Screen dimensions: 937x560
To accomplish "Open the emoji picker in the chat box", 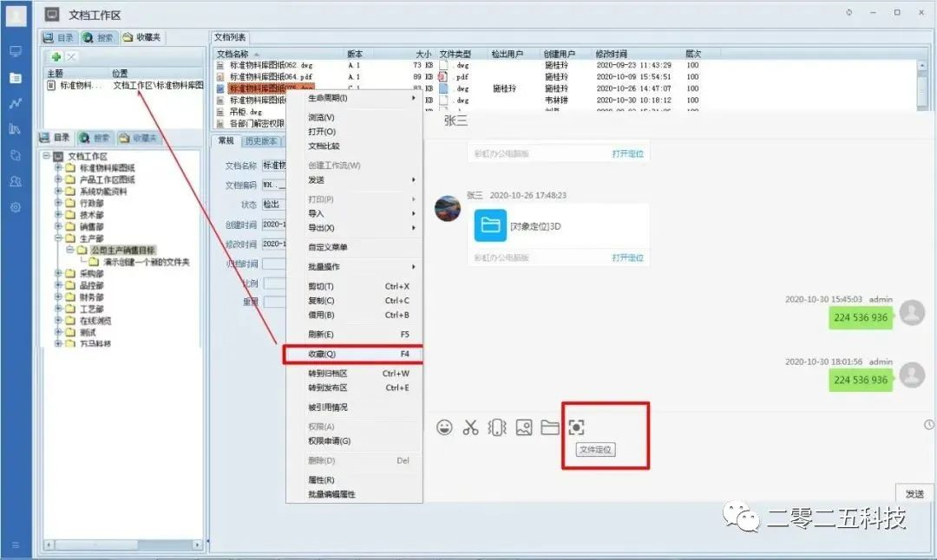I will (x=445, y=427).
